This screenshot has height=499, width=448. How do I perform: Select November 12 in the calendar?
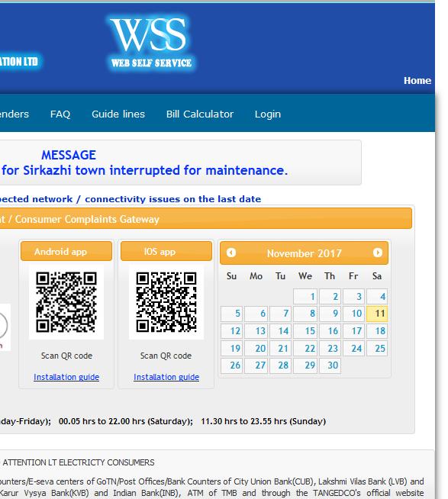coord(231,331)
